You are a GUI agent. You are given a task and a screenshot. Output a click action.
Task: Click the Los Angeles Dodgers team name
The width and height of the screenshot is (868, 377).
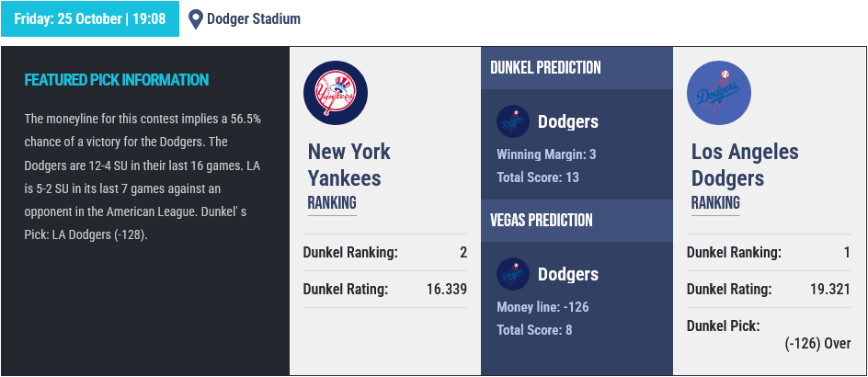[x=745, y=165]
